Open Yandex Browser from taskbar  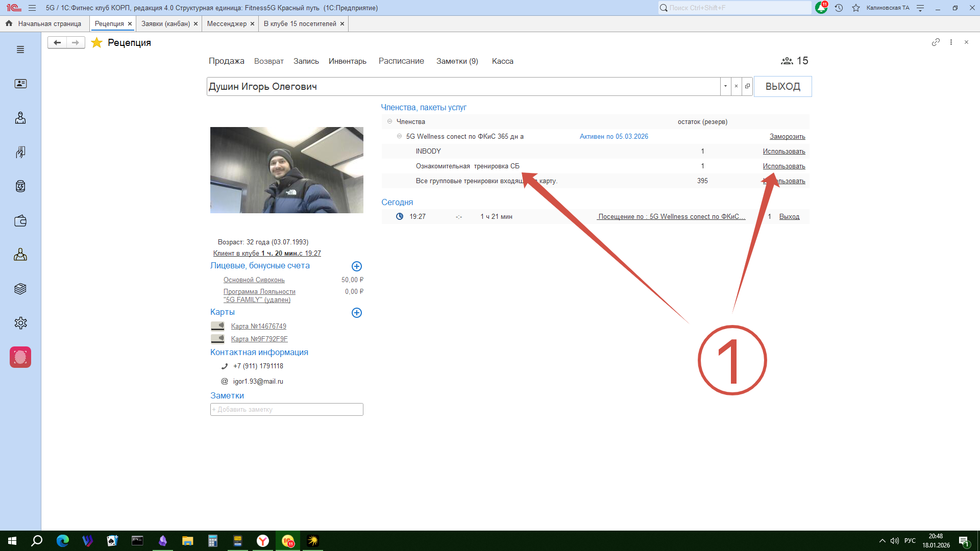[x=263, y=541]
